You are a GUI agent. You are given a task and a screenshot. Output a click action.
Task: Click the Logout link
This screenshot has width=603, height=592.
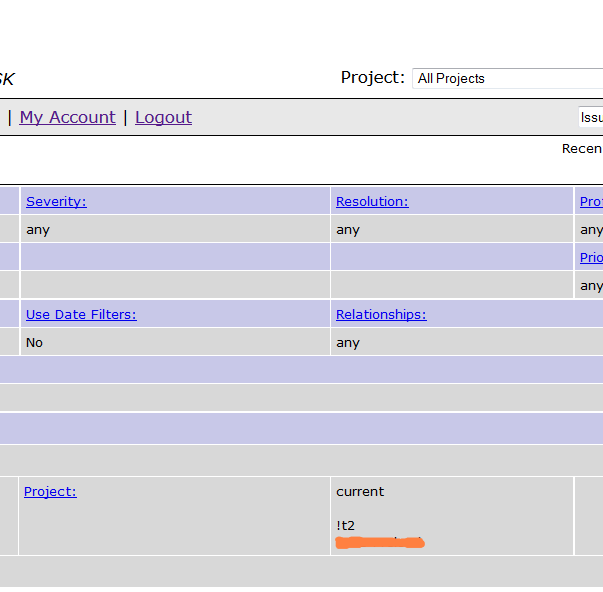(x=163, y=117)
